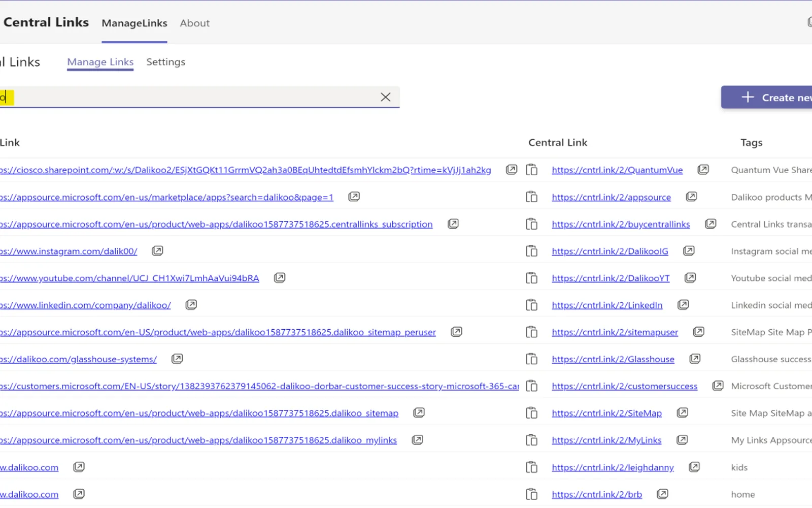
Task: Follow the cntrl.ink/2/DalikooYT link
Action: click(611, 278)
